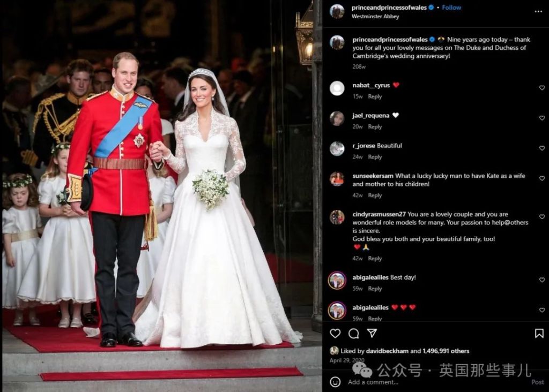The width and height of the screenshot is (549, 392).
Task: Reply to r_jorese's Beautiful comment
Action: [x=375, y=157]
